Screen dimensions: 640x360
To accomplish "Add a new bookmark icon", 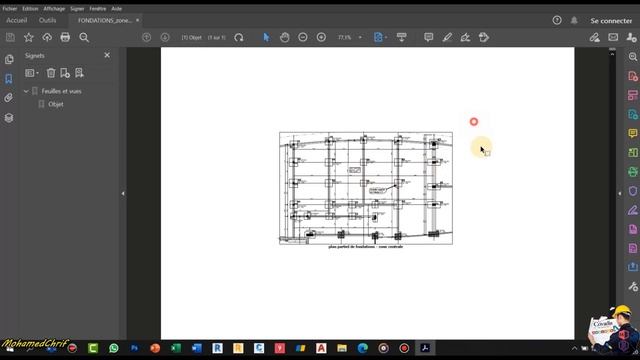I will [x=65, y=73].
